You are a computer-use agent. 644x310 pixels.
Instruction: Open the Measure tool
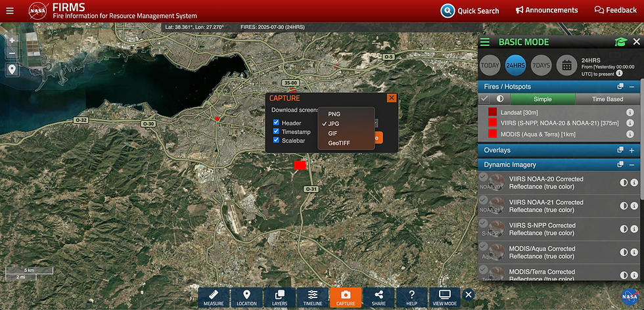pyautogui.click(x=214, y=298)
